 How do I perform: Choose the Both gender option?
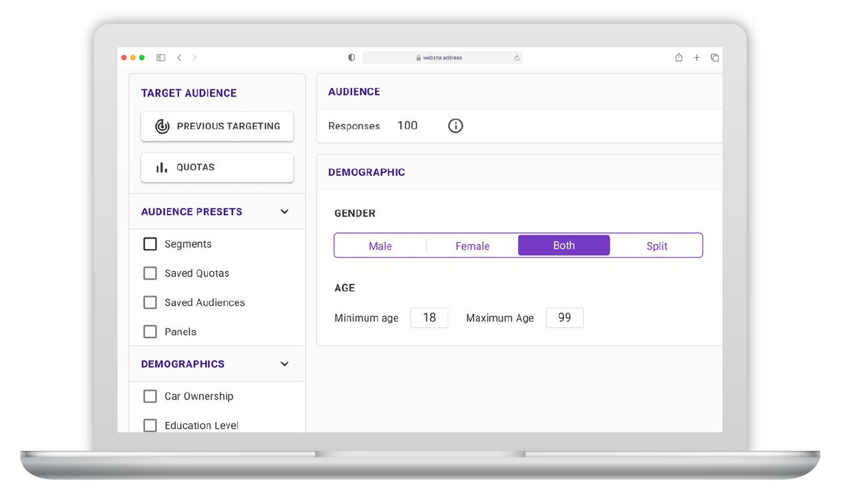pyautogui.click(x=564, y=245)
